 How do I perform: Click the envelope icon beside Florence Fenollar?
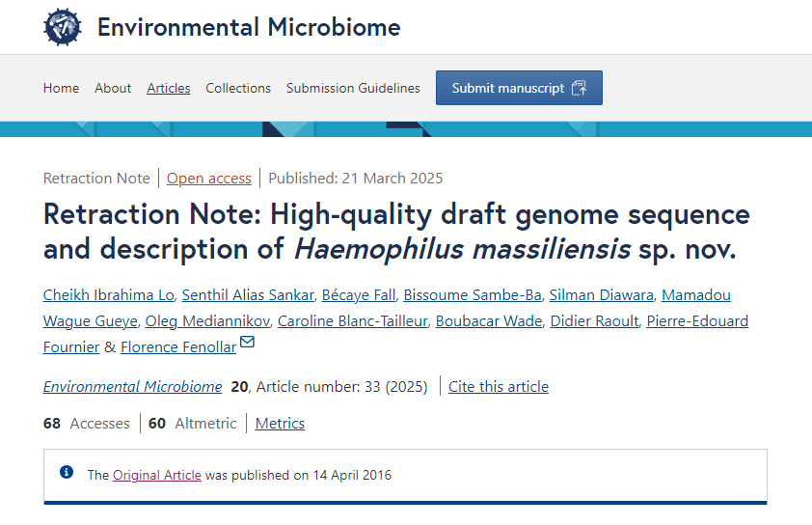pos(247,342)
